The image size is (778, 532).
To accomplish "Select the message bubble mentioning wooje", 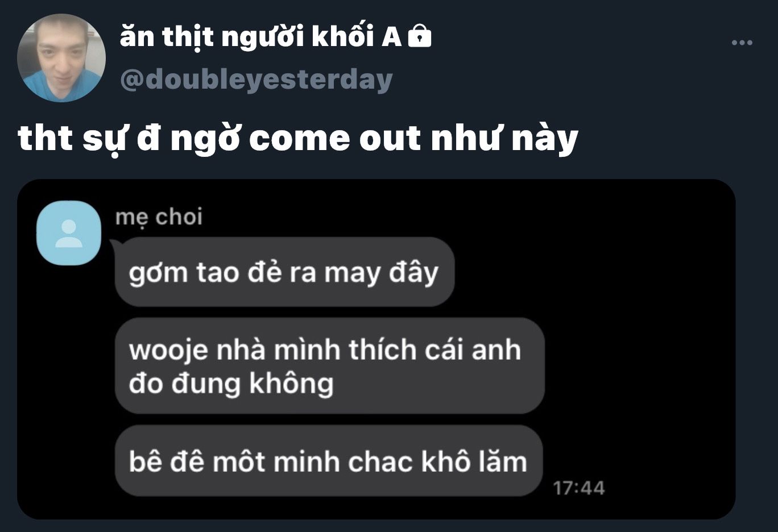I will 330,365.
